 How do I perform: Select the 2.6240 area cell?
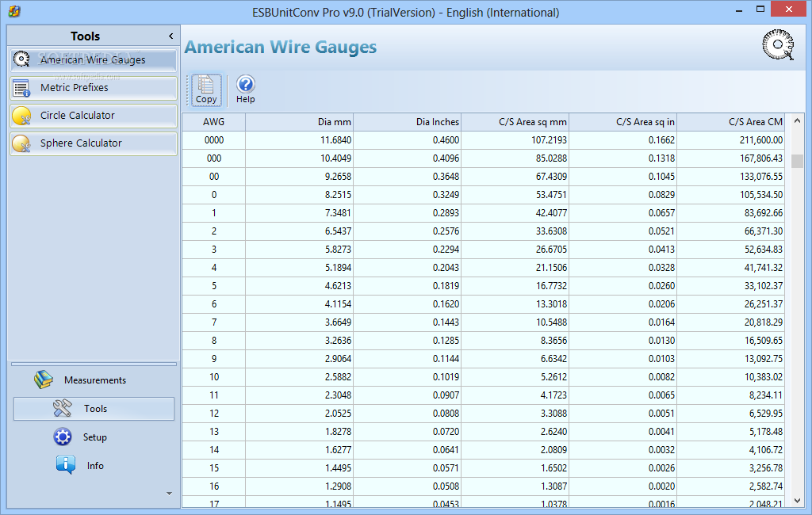tap(515, 432)
